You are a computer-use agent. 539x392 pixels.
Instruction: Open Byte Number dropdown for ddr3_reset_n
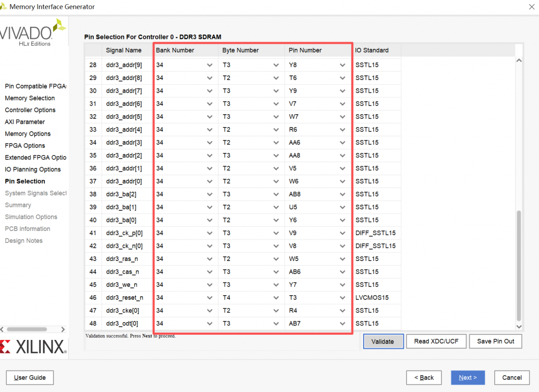(x=276, y=298)
